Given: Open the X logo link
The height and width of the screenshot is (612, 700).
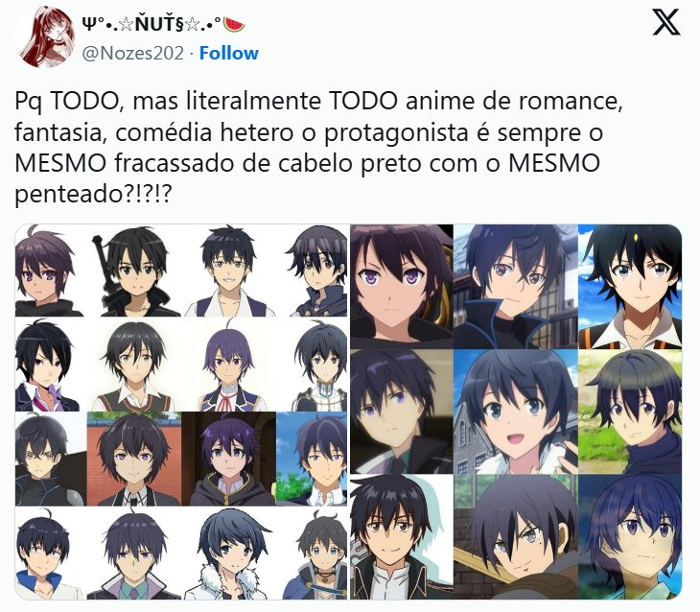Looking at the screenshot, I should [665, 22].
